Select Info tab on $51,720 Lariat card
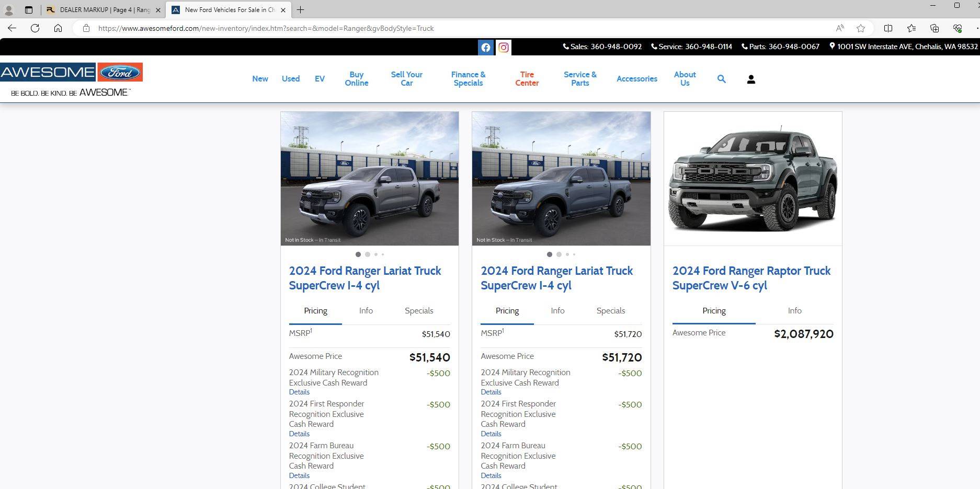 (557, 311)
